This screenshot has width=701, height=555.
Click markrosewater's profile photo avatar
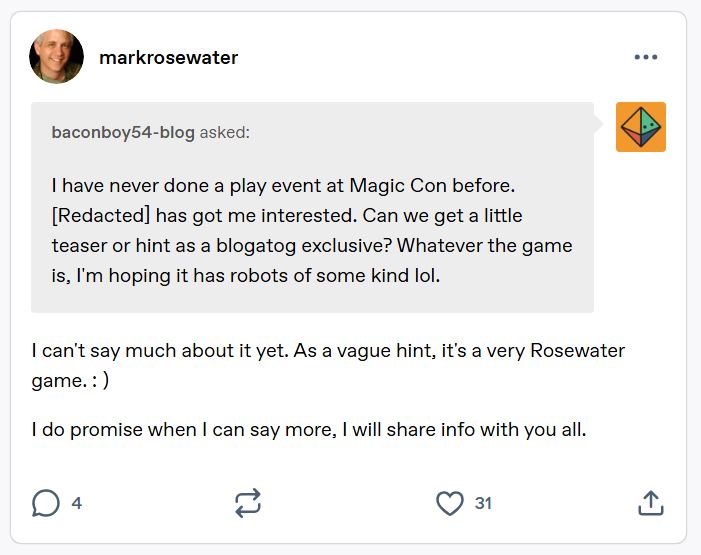tap(57, 57)
